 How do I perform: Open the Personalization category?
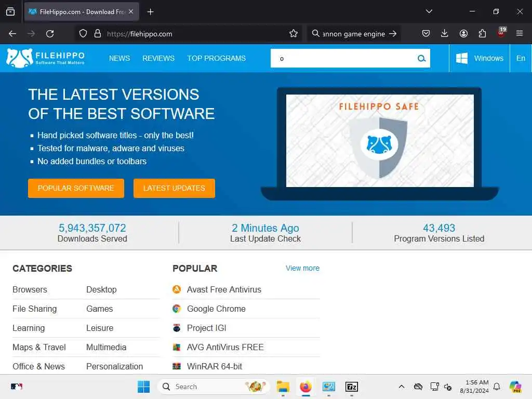pos(115,366)
